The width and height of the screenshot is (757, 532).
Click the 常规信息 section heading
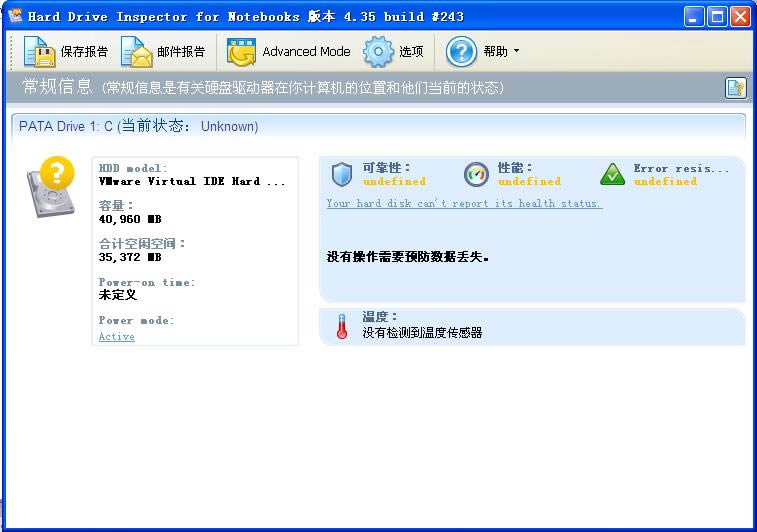(57, 87)
